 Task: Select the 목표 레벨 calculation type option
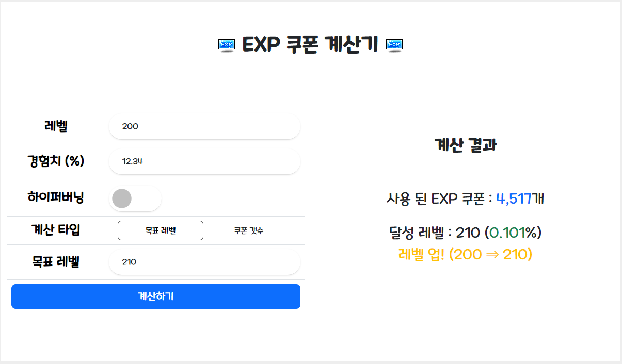(x=161, y=230)
